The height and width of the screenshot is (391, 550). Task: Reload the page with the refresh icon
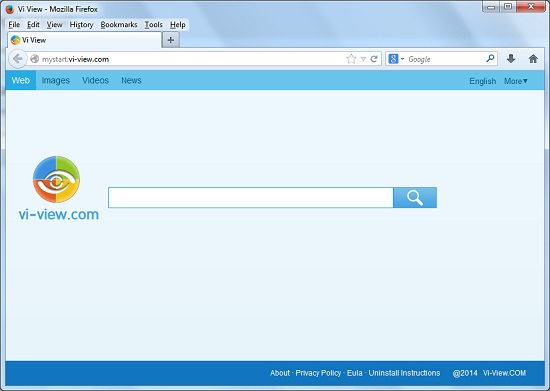(x=374, y=59)
